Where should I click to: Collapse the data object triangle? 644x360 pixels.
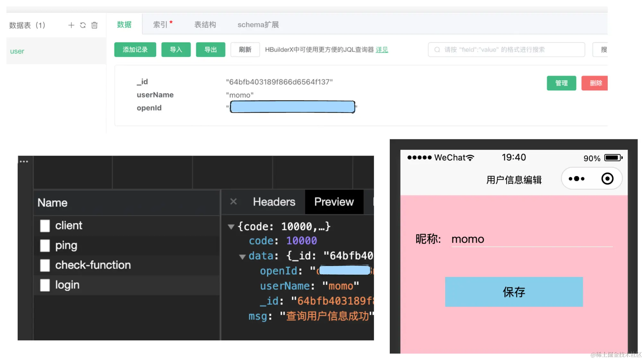click(x=242, y=257)
